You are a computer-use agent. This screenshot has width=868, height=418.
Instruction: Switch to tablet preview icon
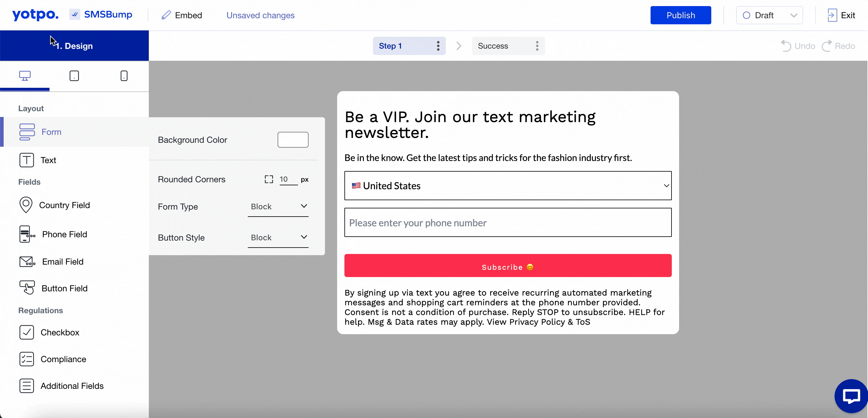[x=74, y=76]
